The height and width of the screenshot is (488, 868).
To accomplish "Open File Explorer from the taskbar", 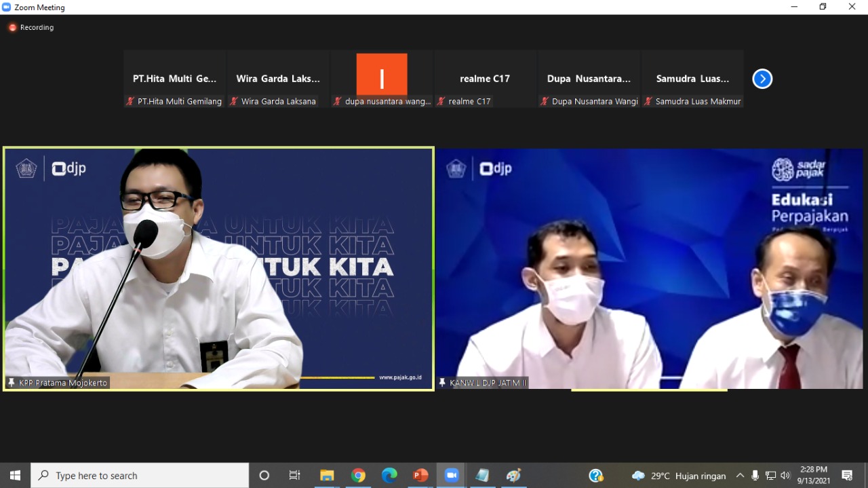I will point(327,475).
